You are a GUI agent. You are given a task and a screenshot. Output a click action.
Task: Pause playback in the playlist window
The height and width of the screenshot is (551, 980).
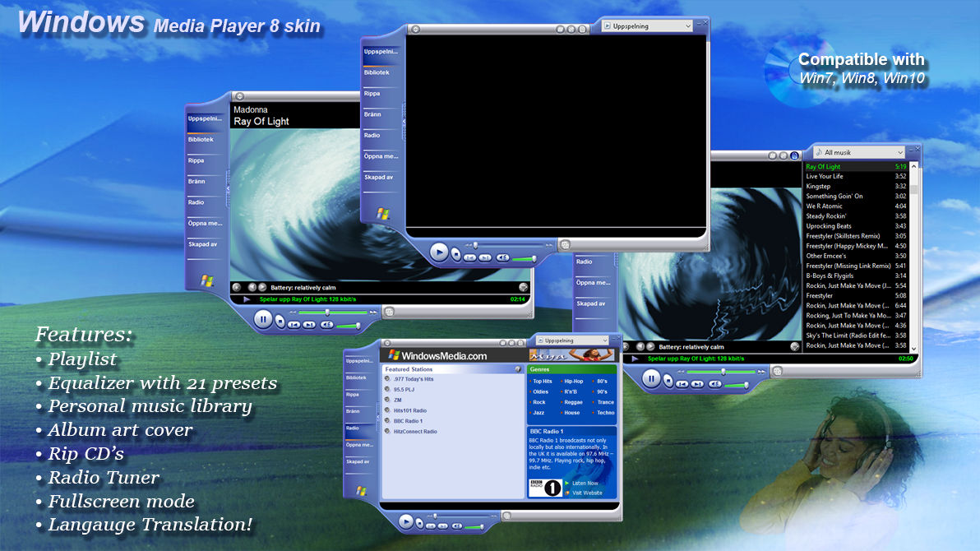[x=651, y=378]
